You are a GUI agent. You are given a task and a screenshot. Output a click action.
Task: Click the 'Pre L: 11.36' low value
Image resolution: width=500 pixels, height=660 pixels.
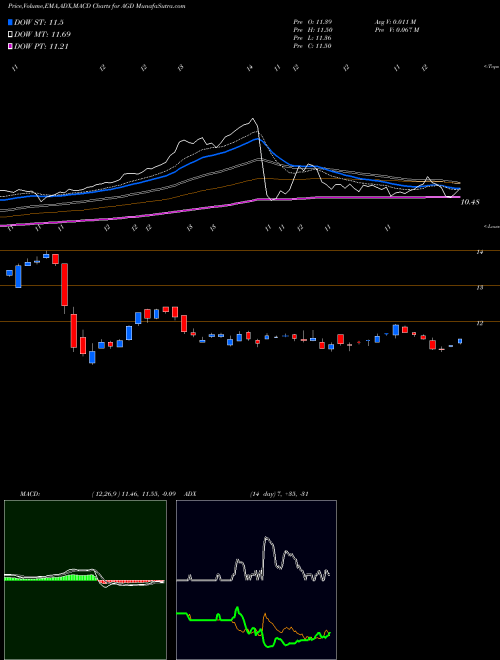313,38
